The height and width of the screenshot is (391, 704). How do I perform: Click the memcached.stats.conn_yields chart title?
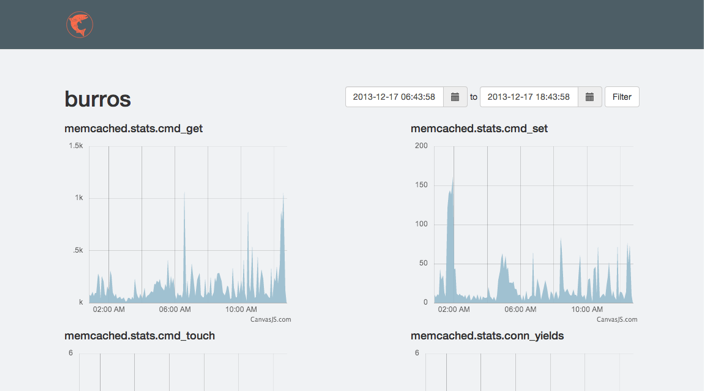487,336
